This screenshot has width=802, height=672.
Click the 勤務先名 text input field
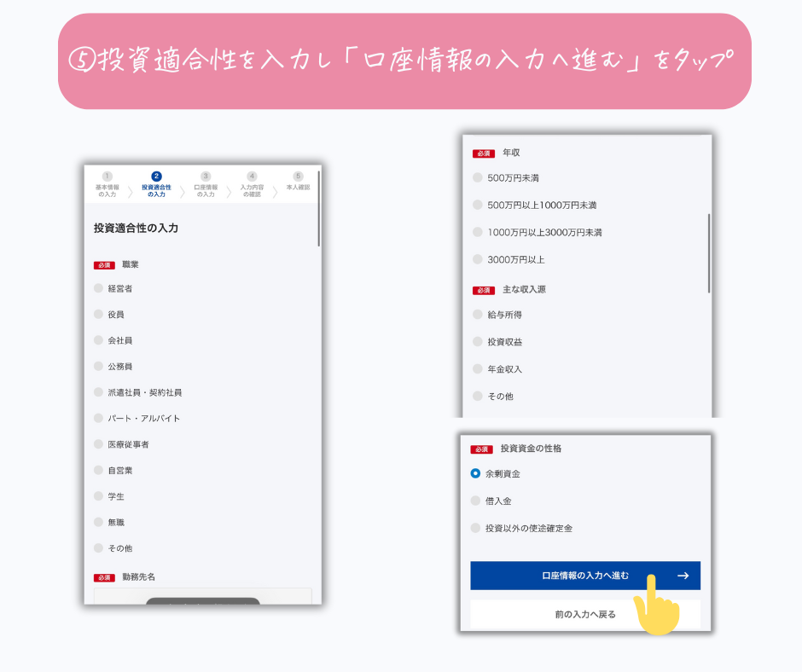click(202, 595)
